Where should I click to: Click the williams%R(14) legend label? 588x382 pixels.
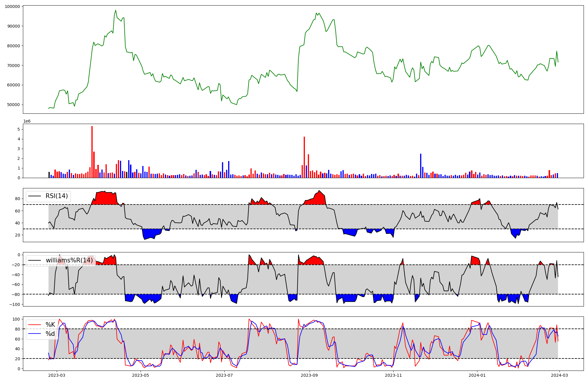69,260
